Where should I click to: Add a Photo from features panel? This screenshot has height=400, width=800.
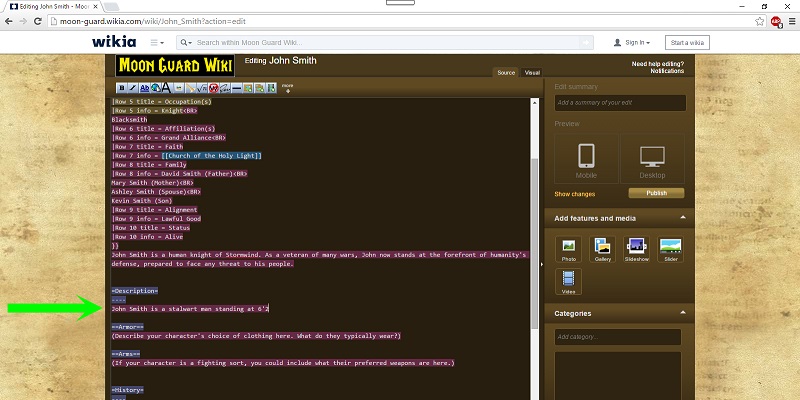(568, 249)
